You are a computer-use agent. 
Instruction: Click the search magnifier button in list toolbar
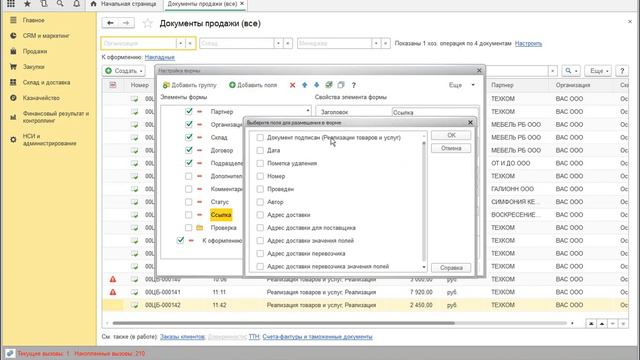[571, 71]
